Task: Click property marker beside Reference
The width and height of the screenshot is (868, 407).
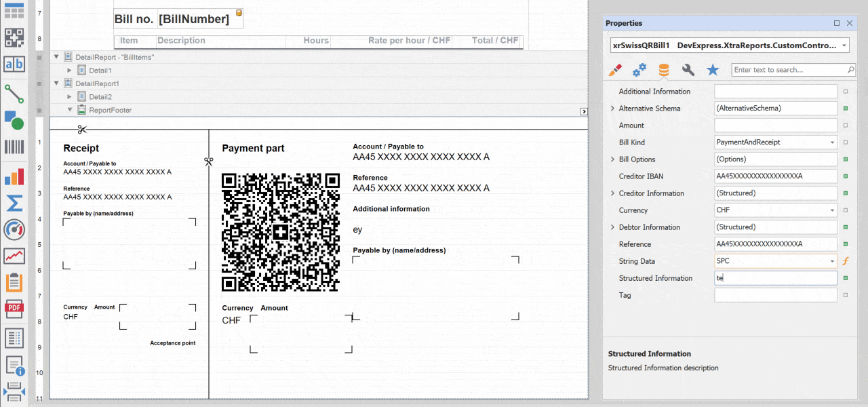Action: 846,244
